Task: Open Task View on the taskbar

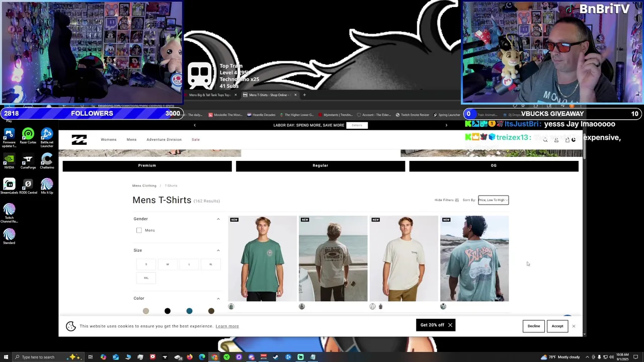Action: coord(91,357)
